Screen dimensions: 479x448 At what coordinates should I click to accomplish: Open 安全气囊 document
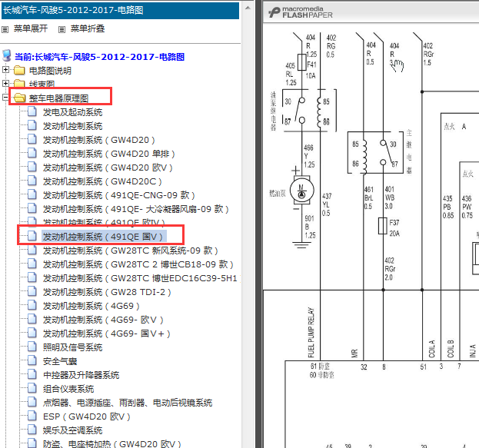pyautogui.click(x=60, y=361)
